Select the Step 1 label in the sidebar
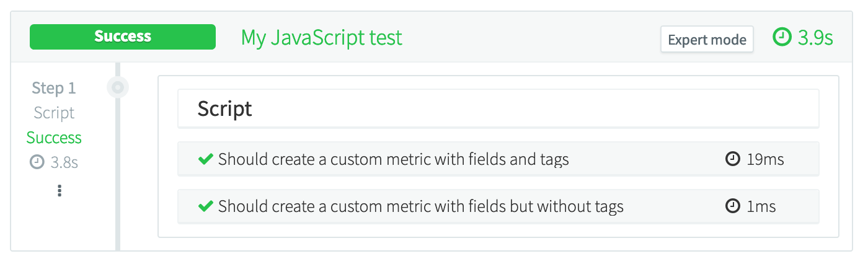 (x=54, y=88)
